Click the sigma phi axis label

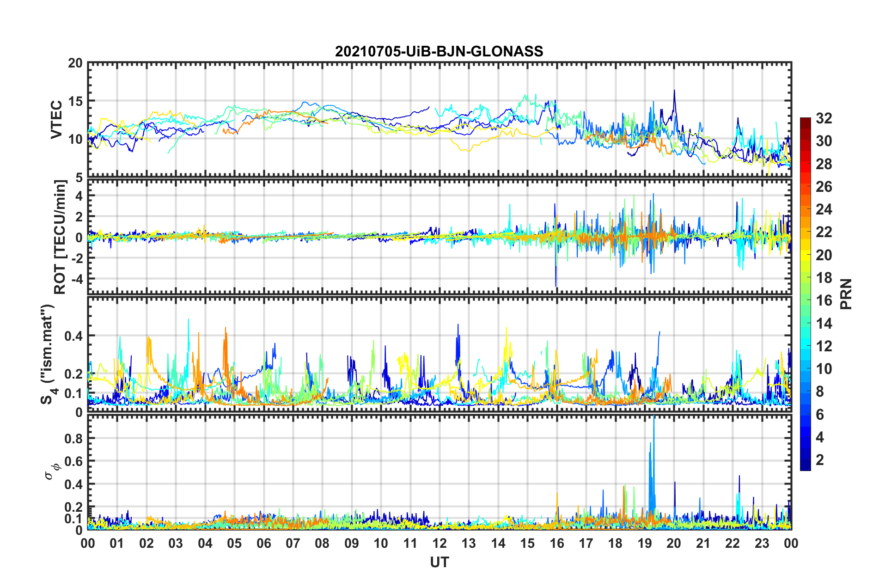pos(52,471)
